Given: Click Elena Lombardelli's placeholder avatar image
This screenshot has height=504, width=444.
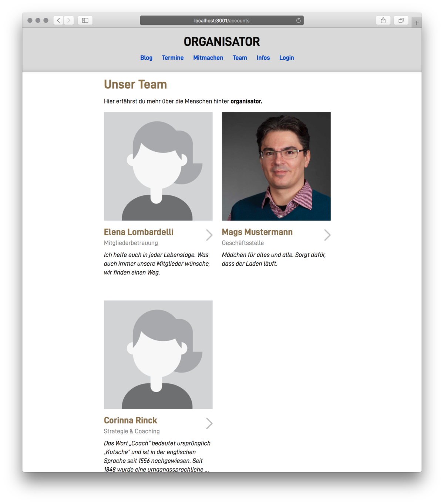Looking at the screenshot, I should click(158, 166).
